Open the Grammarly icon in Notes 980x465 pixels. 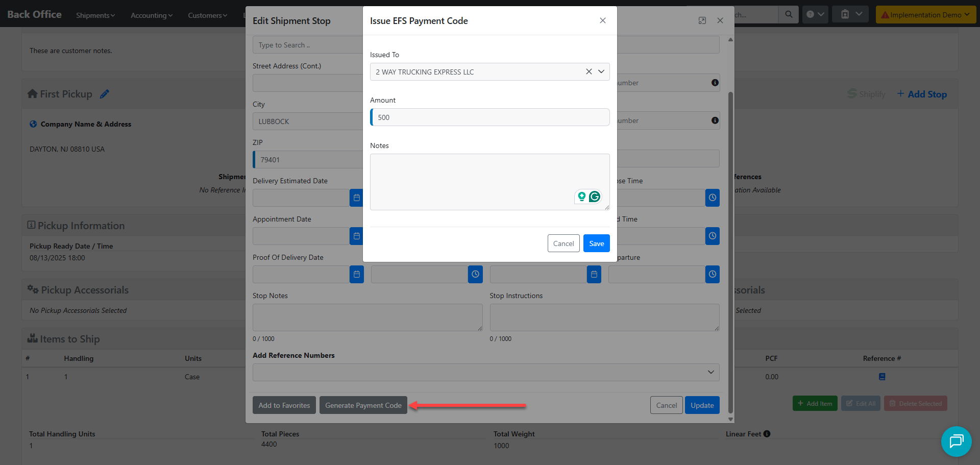coord(595,197)
